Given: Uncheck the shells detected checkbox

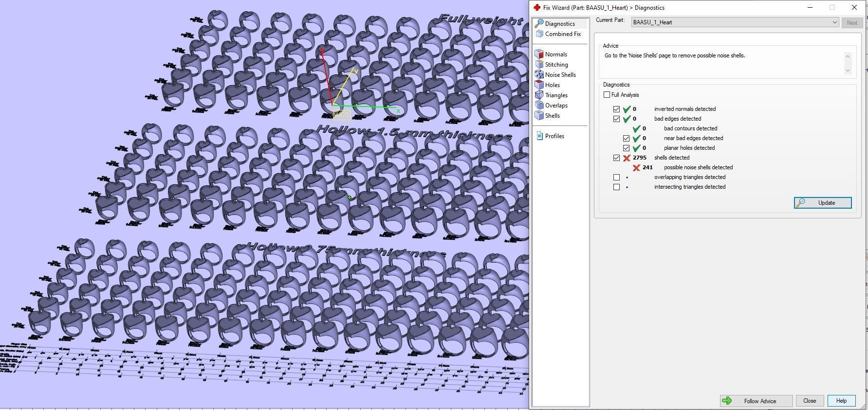Looking at the screenshot, I should pyautogui.click(x=617, y=158).
